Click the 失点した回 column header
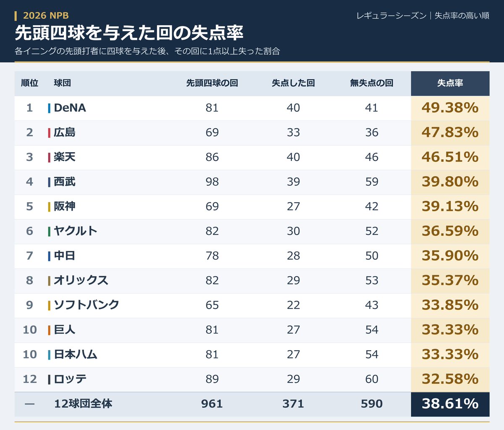 [293, 83]
